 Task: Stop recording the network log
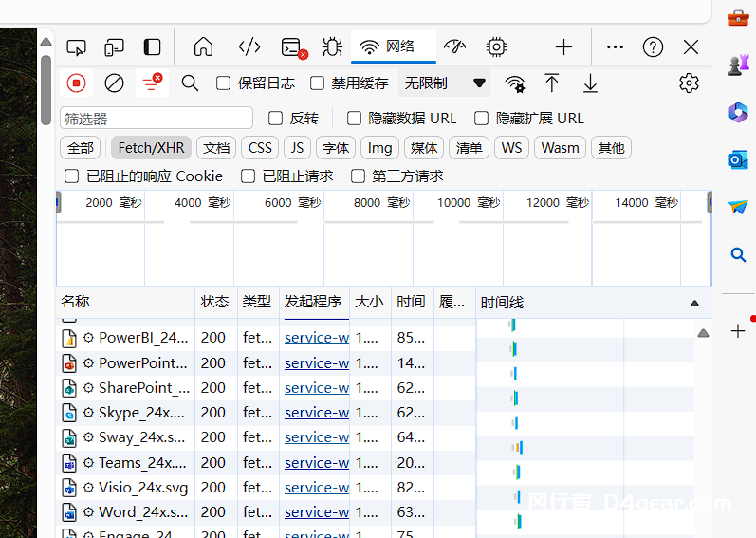[x=77, y=83]
